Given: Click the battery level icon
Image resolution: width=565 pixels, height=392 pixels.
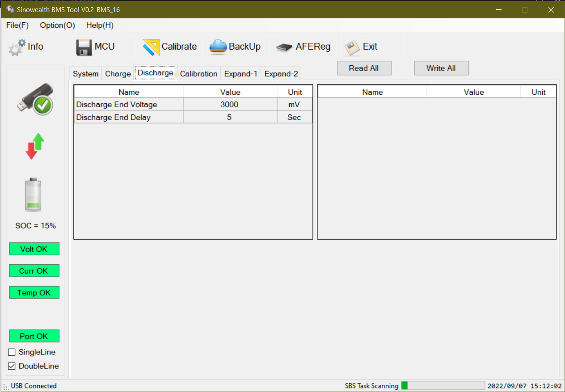Looking at the screenshot, I should pyautogui.click(x=34, y=195).
